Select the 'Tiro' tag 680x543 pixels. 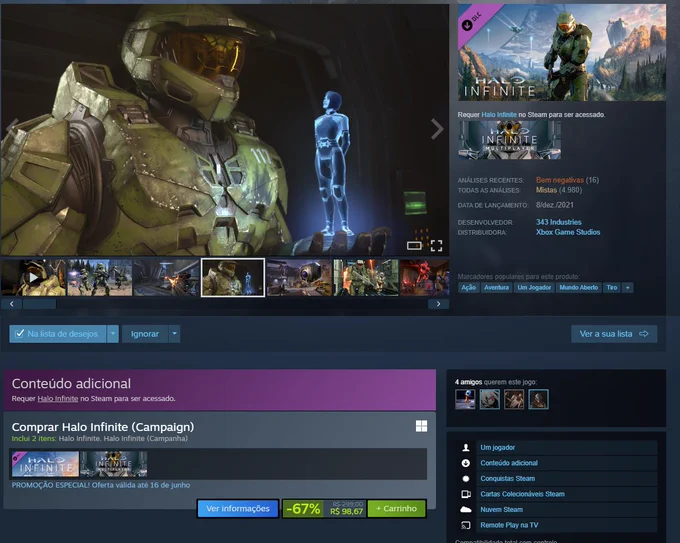point(612,288)
